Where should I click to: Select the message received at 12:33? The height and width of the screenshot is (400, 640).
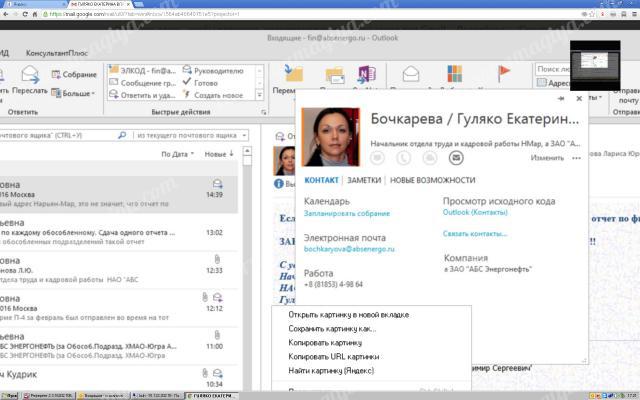pos(118,270)
